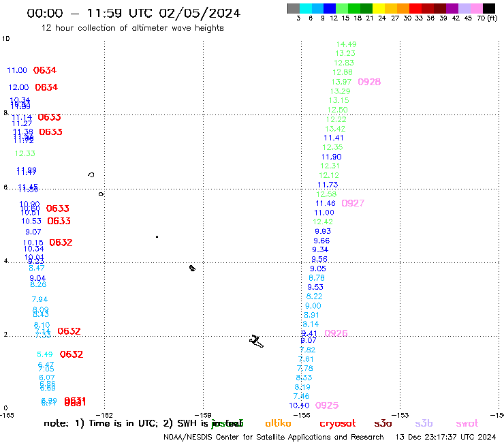Click the 'altika' satellite legend label
The height and width of the screenshot is (443, 504).
pyautogui.click(x=278, y=423)
